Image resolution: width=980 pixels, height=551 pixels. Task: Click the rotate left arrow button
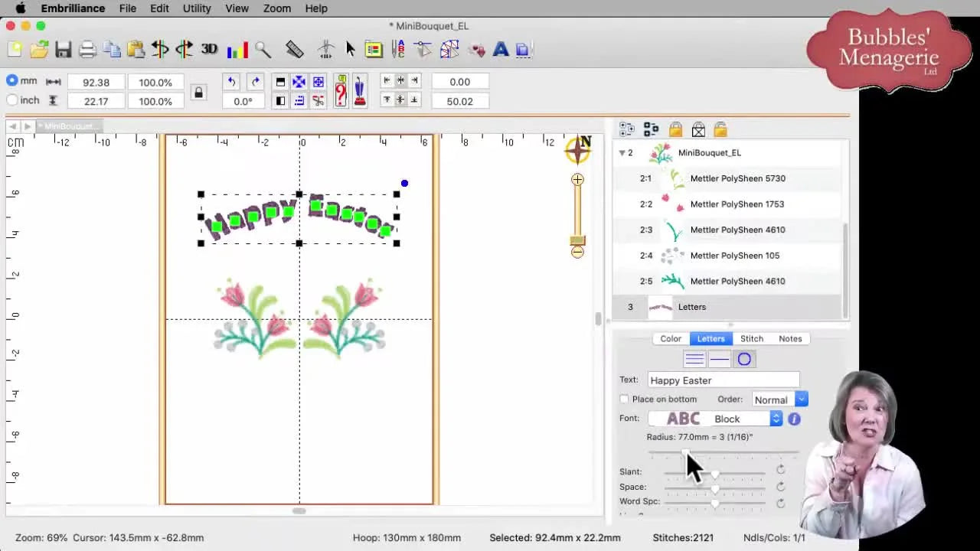(231, 82)
